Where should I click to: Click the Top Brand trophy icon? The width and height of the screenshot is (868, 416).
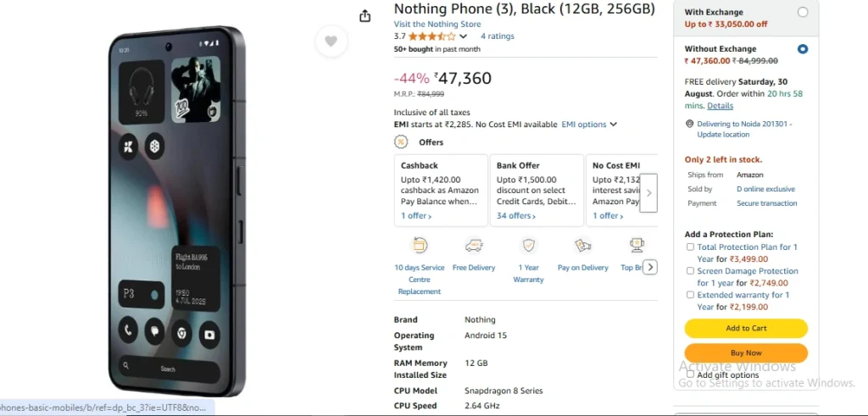(x=636, y=246)
